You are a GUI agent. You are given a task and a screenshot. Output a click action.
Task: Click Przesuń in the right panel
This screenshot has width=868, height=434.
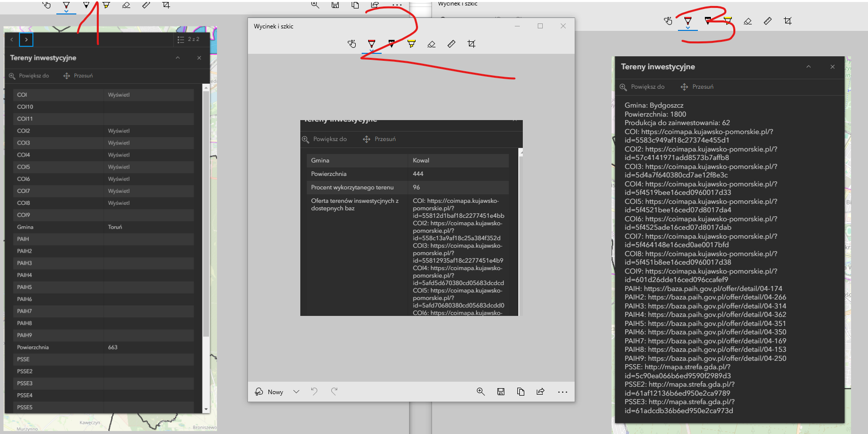tap(697, 87)
